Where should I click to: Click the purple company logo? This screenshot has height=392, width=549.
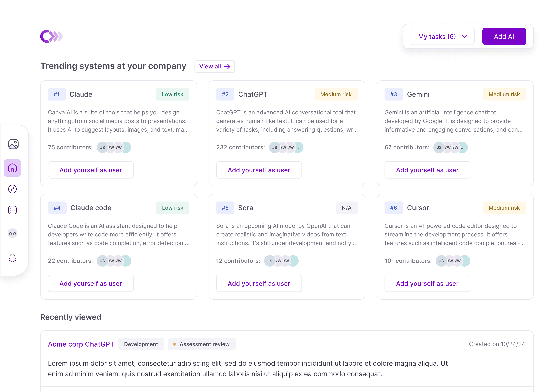[x=51, y=36]
